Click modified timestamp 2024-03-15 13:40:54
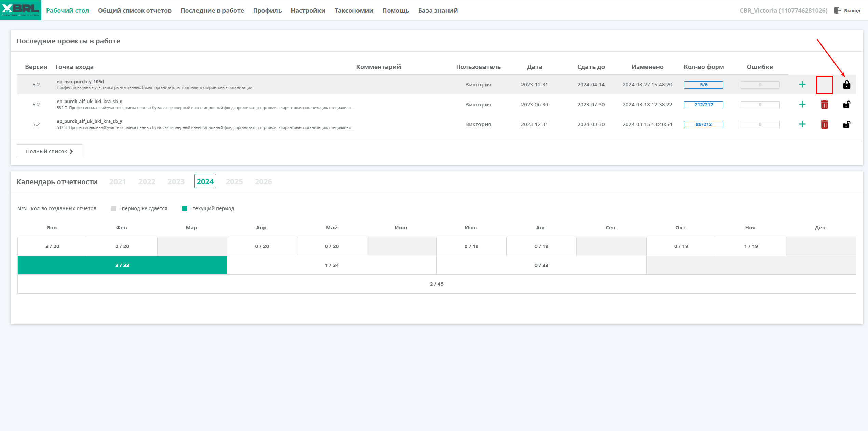868x431 pixels. click(x=647, y=124)
